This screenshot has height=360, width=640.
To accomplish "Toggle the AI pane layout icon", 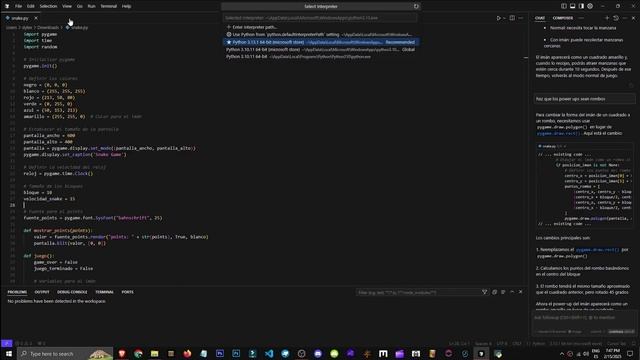I will pyautogui.click(x=581, y=6).
